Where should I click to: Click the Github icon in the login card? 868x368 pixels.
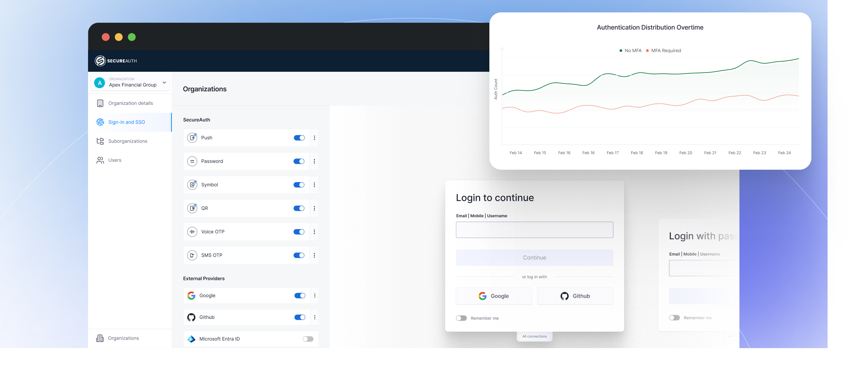tap(566, 296)
